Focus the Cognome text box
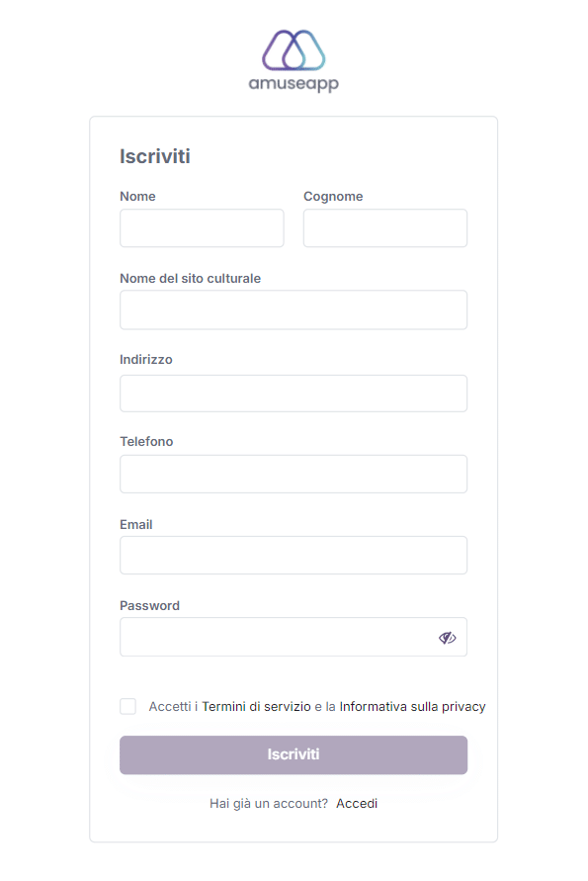Image resolution: width=588 pixels, height=881 pixels. [385, 228]
